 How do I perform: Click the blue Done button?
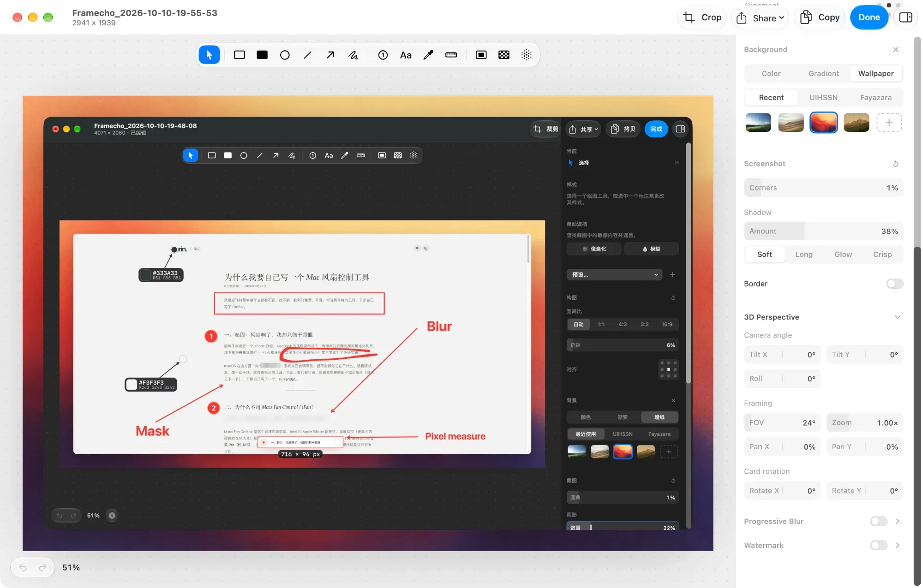click(x=869, y=18)
